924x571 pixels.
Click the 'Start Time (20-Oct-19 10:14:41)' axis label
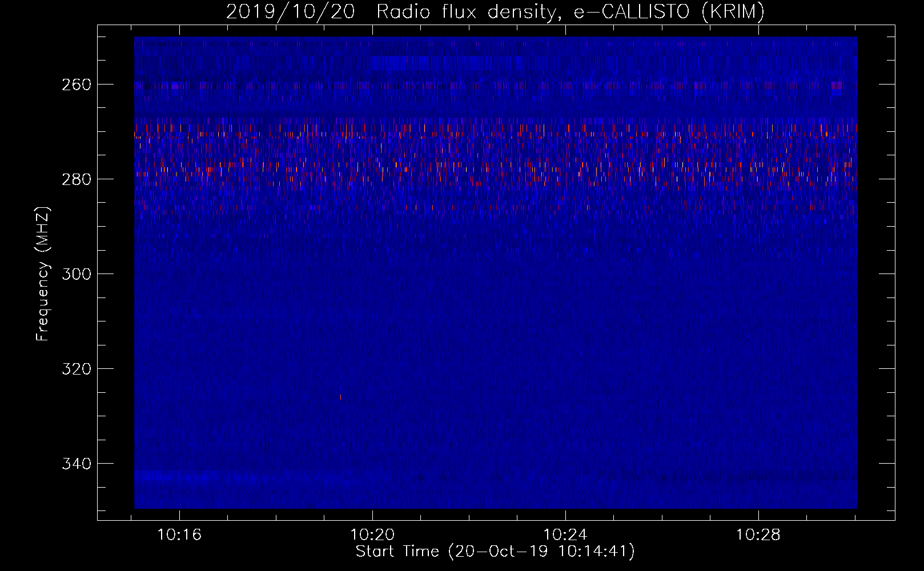click(x=495, y=552)
